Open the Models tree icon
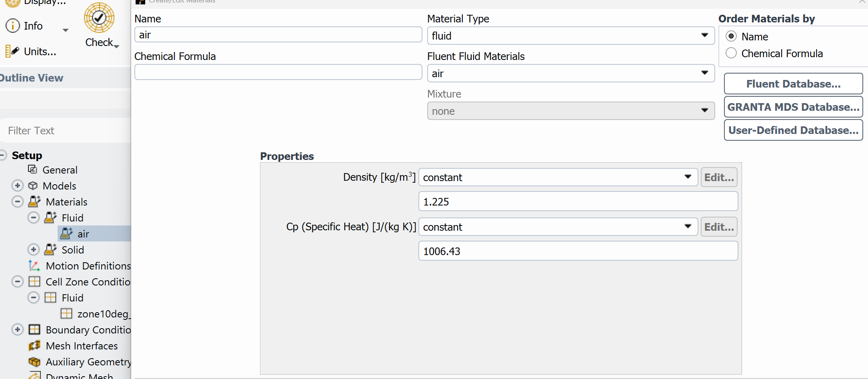The width and height of the screenshot is (868, 379). tap(33, 186)
